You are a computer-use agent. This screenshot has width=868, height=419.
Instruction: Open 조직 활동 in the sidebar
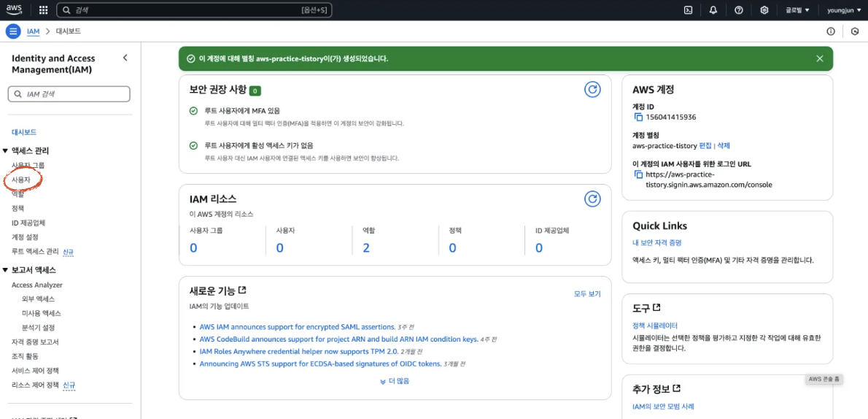coord(25,356)
